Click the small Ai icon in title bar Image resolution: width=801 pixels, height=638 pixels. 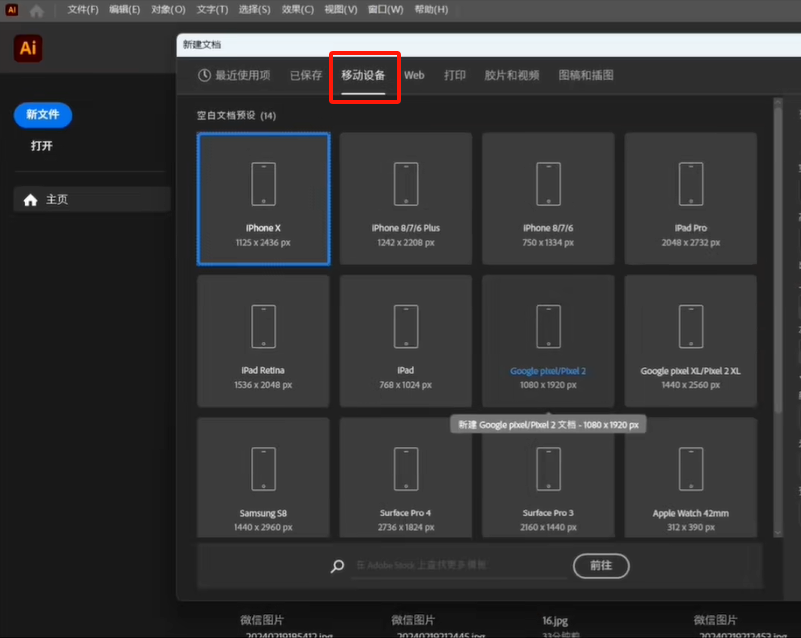[11, 10]
